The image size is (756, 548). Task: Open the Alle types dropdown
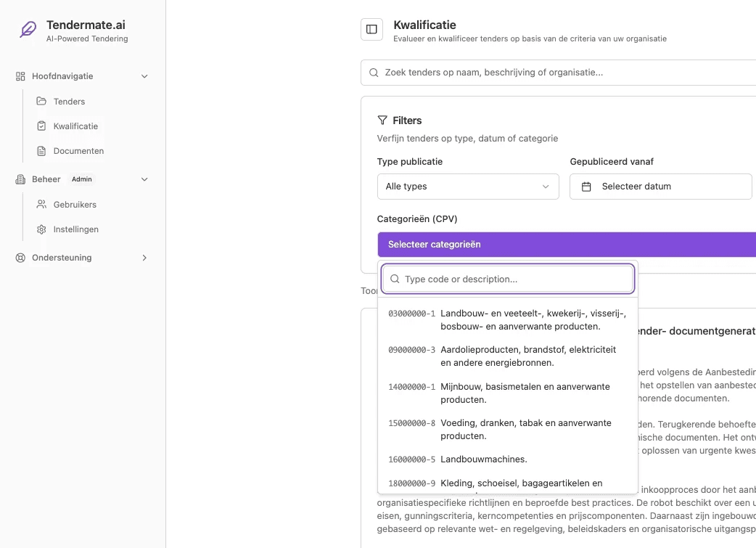coord(468,187)
